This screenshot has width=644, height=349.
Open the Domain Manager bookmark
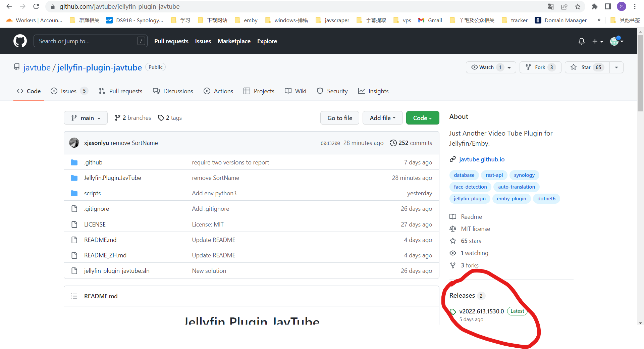[561, 20]
